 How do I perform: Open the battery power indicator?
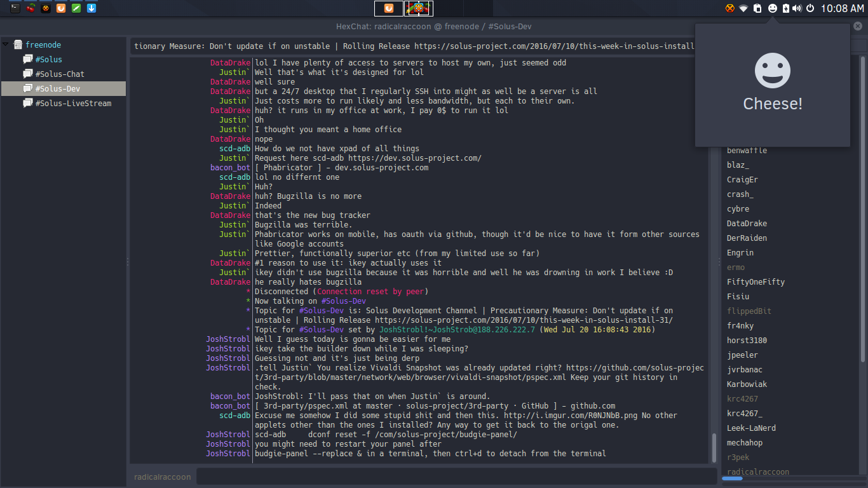pos(786,8)
